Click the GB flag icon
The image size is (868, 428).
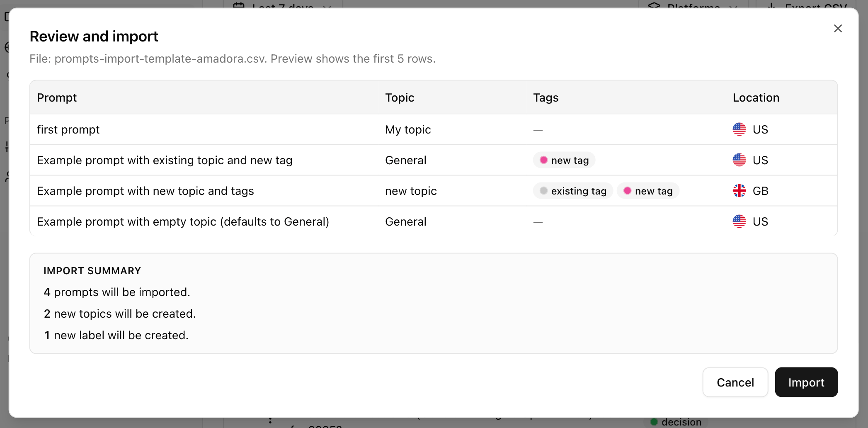[739, 191]
